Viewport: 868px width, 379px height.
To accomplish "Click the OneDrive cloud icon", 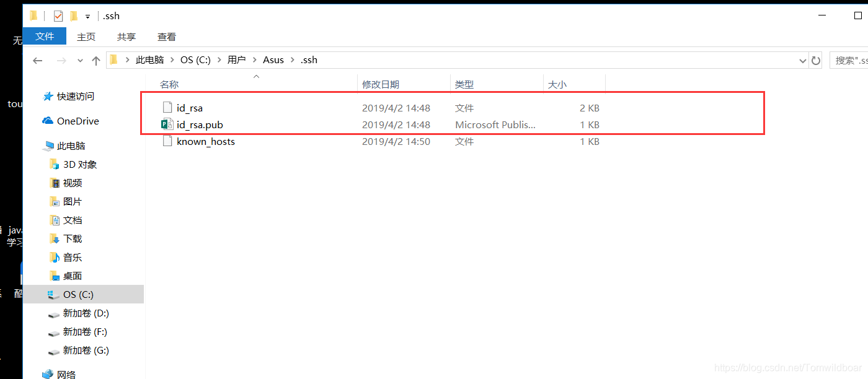I will click(x=48, y=121).
